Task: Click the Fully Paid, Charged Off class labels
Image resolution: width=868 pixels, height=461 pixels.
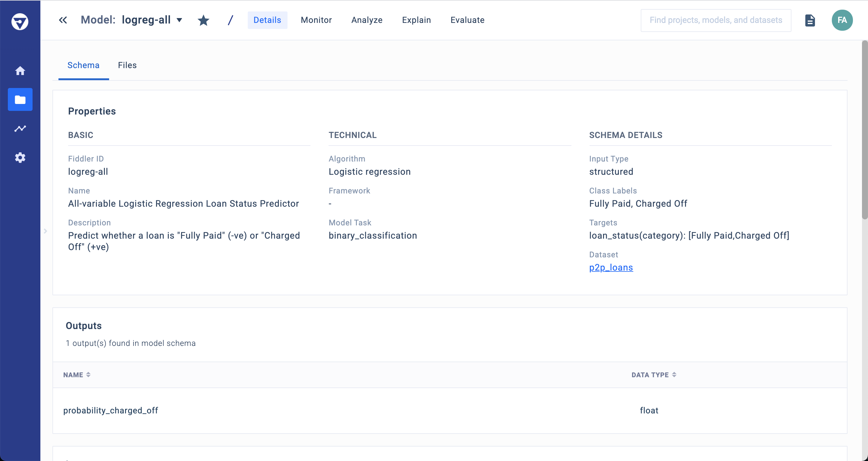Action: coord(638,204)
